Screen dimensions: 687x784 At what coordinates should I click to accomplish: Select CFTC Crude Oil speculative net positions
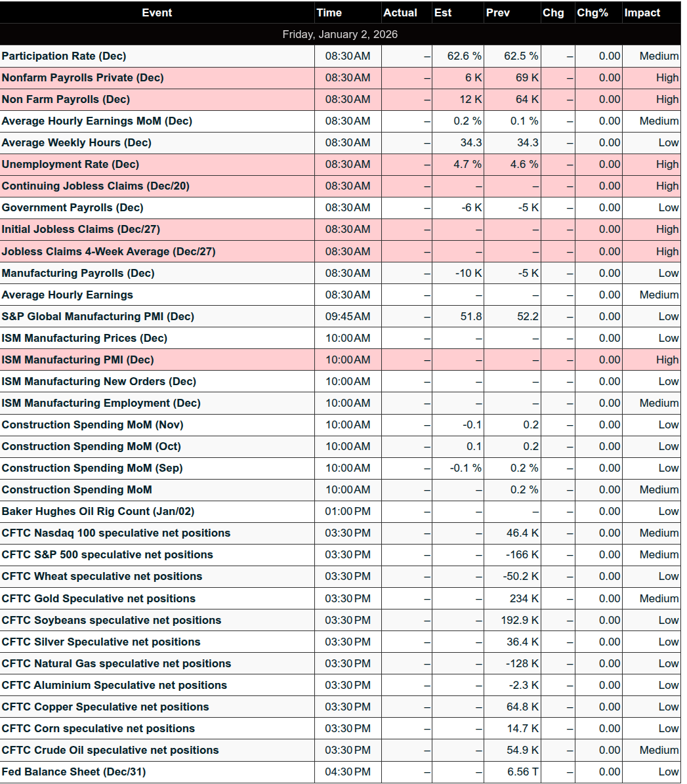coord(110,750)
